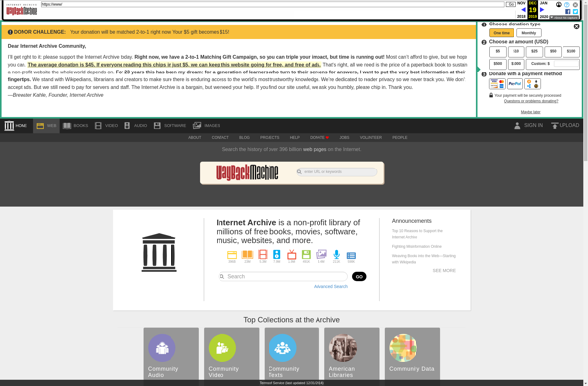Share capture on Twitter icon
The image size is (588, 386).
[575, 11]
